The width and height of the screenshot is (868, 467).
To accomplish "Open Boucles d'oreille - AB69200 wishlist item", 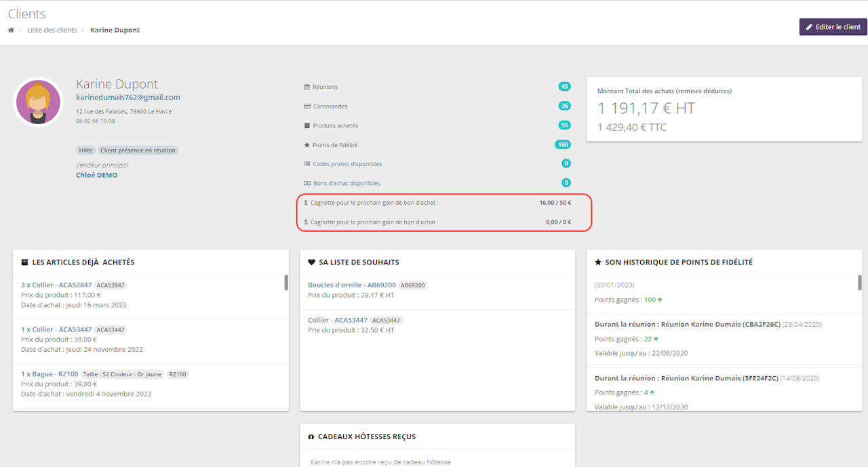I will (x=351, y=285).
